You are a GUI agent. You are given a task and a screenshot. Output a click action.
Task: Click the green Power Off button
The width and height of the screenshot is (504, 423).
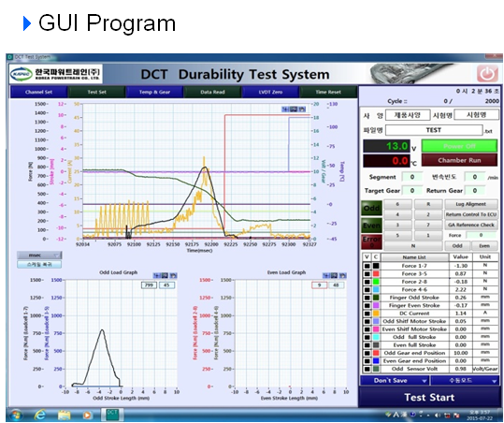pos(459,146)
